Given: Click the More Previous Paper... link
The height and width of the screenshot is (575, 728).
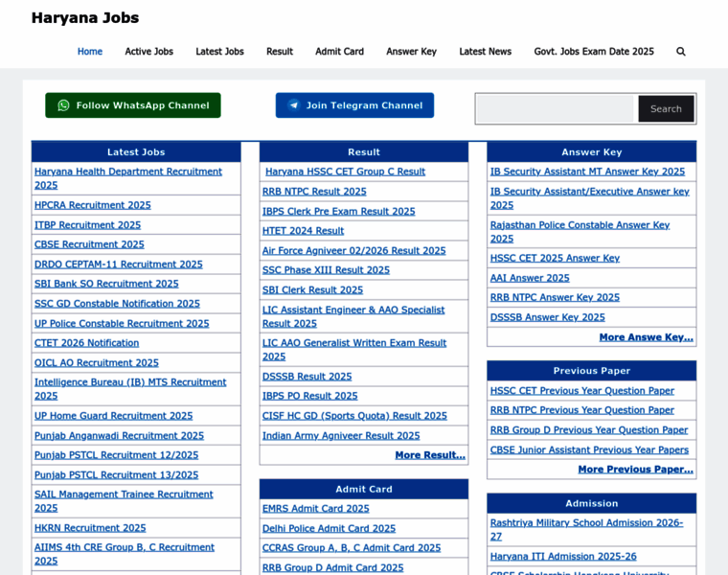Looking at the screenshot, I should (635, 470).
